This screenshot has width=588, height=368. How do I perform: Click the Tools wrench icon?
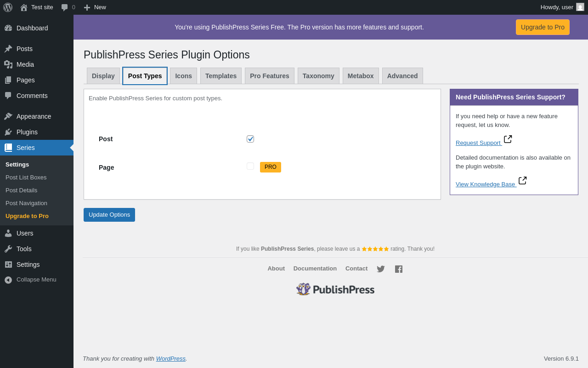tap(8, 249)
